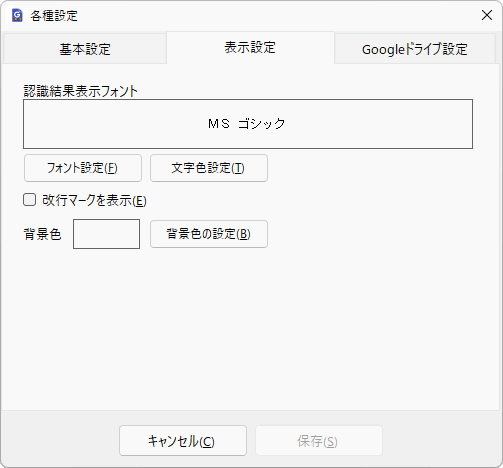Screen dimensions: 503x468
Task: Open the Googleドライブ設定 tab
Action: point(415,49)
